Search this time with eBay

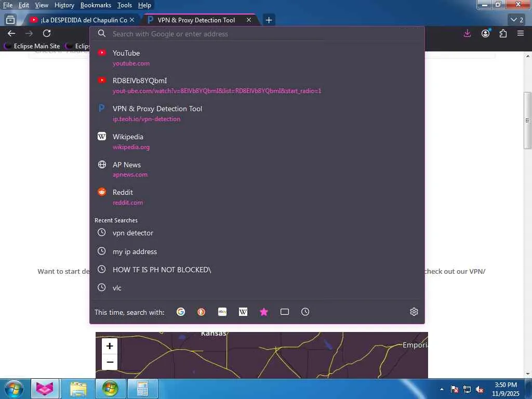[x=222, y=312]
